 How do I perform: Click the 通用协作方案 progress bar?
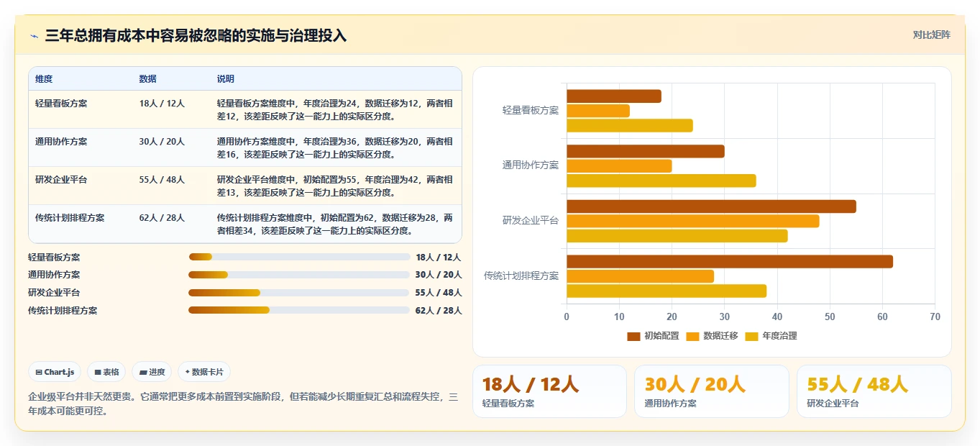click(x=299, y=275)
